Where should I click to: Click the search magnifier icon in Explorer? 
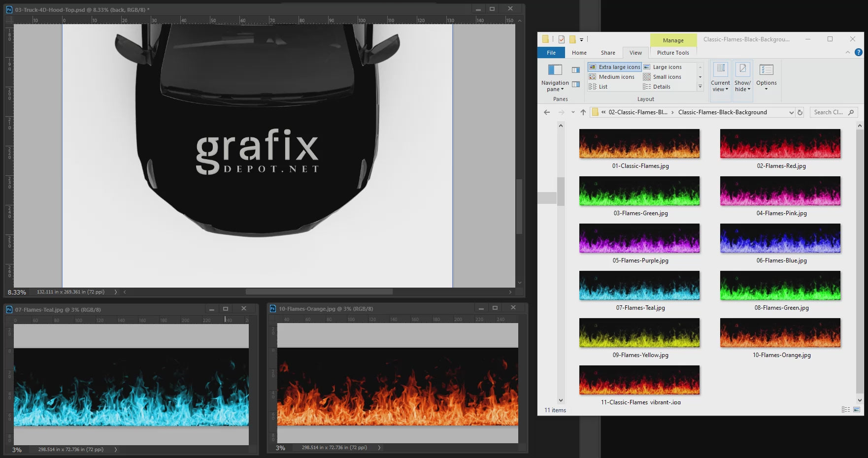[851, 112]
